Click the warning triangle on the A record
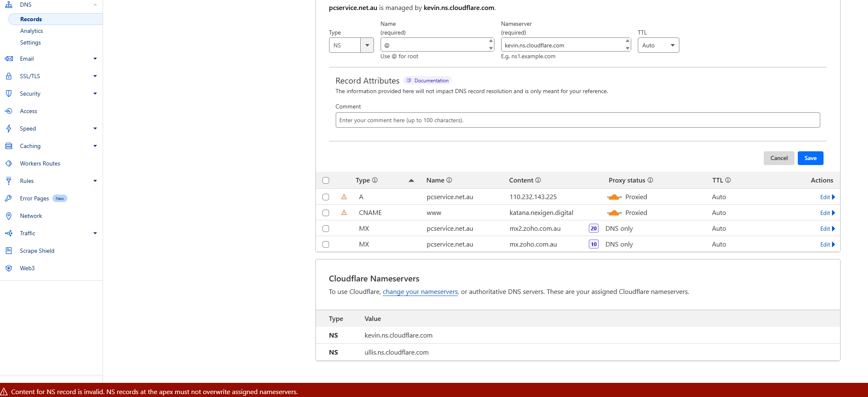 344,197
